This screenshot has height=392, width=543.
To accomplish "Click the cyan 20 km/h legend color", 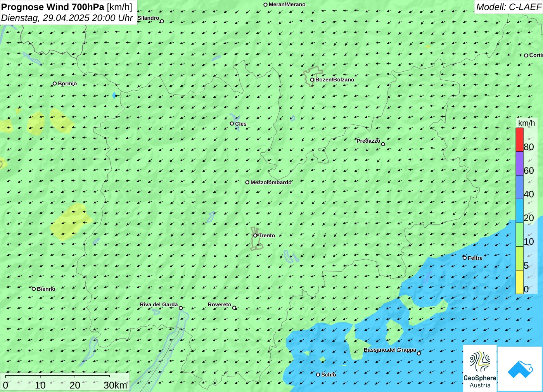I will 520,211.
